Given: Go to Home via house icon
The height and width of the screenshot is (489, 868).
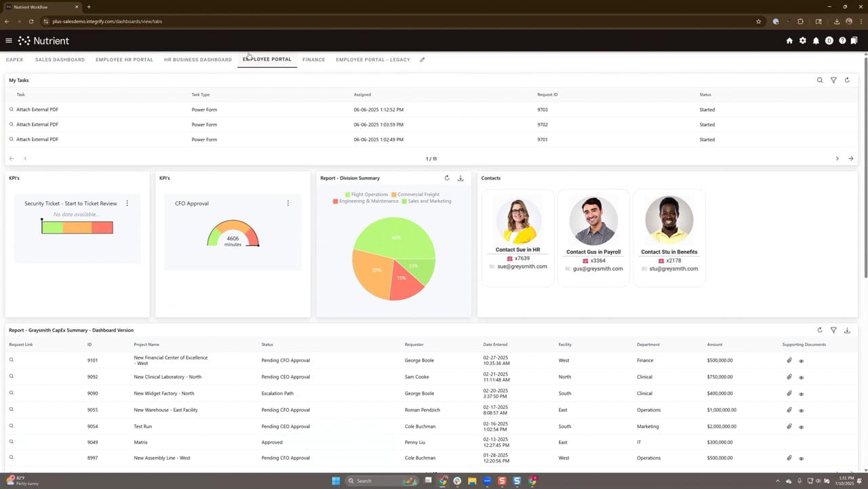Looking at the screenshot, I should (789, 41).
